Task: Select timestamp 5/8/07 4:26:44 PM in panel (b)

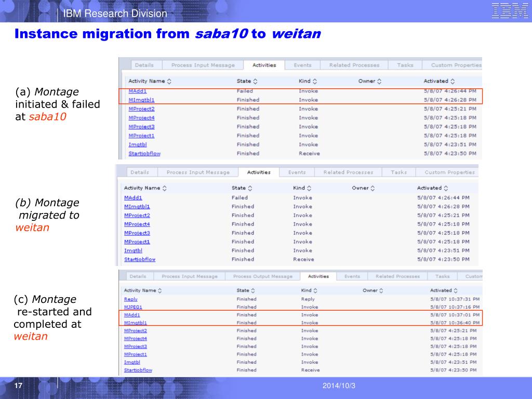Action: click(x=443, y=198)
